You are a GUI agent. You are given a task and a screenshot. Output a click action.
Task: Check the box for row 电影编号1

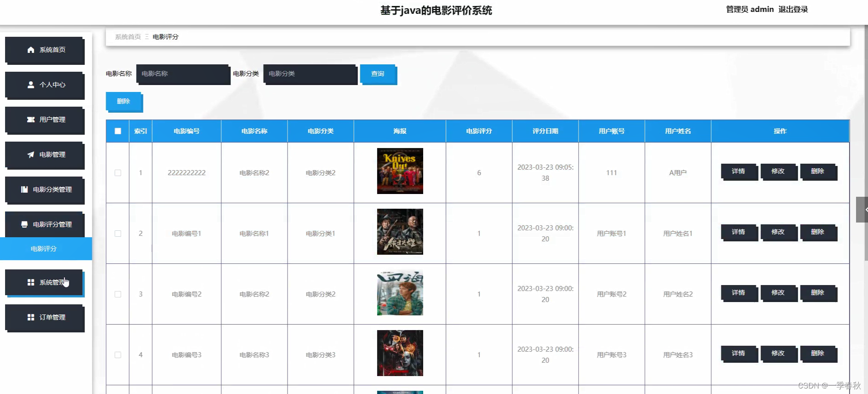(118, 234)
